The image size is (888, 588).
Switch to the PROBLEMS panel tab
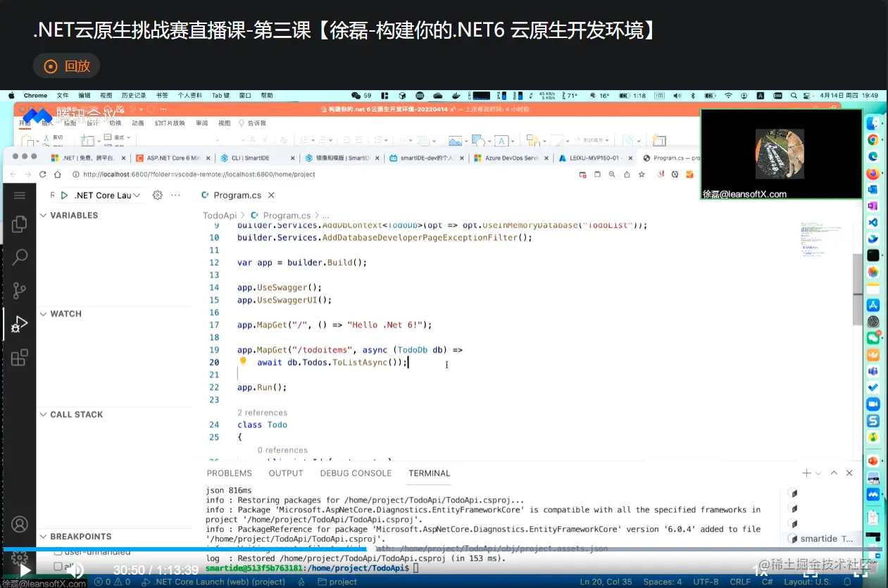point(230,473)
